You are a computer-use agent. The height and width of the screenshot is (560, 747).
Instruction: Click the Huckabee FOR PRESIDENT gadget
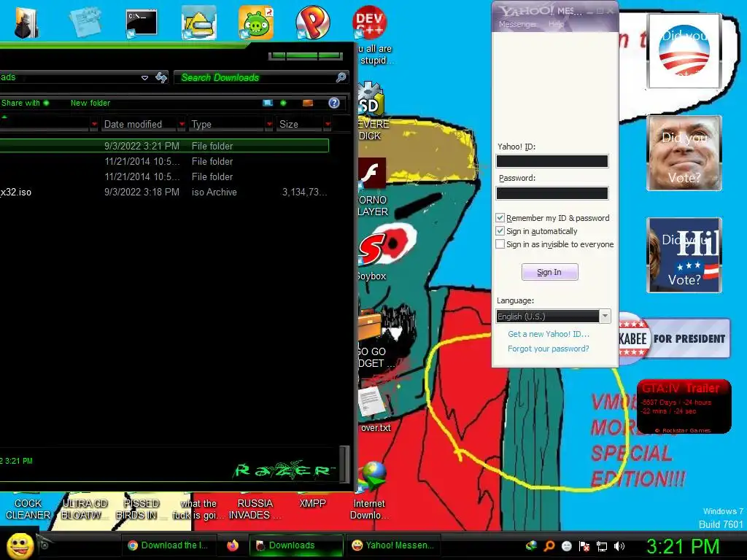point(674,338)
